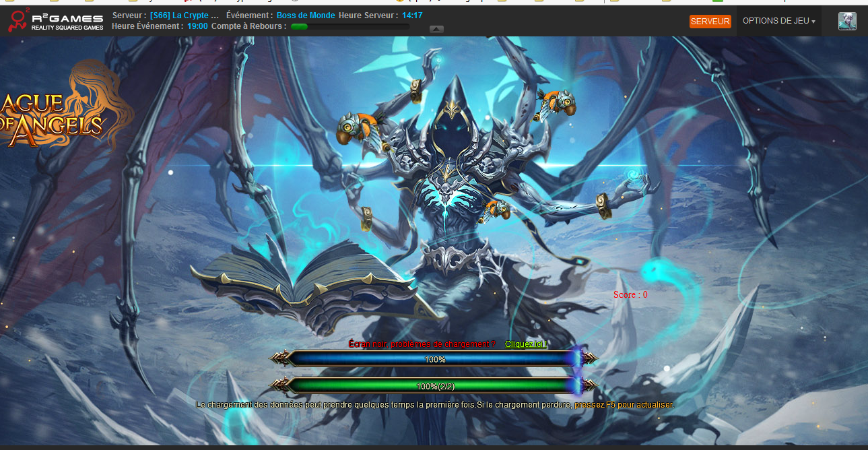Viewport: 868px width, 450px height.
Task: Expand the OPTIONS DE JEU dropdown
Action: coord(778,21)
